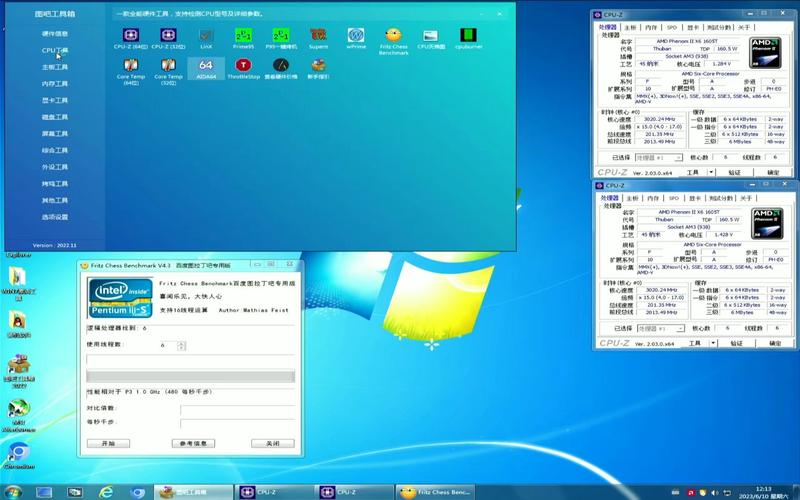This screenshot has height=500, width=800.
Task: Launch CPU-Z (32位) from the toolbox
Action: 168,39
